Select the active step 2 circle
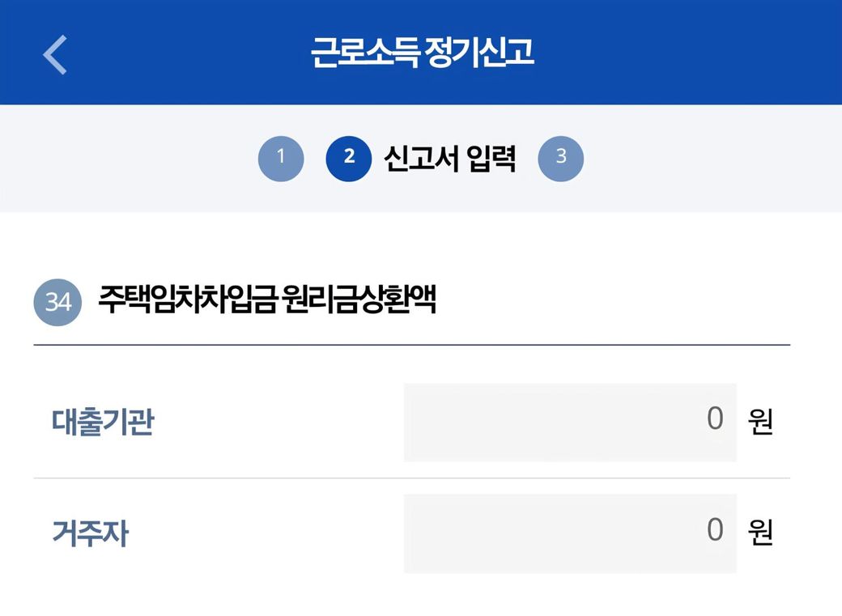 (349, 158)
